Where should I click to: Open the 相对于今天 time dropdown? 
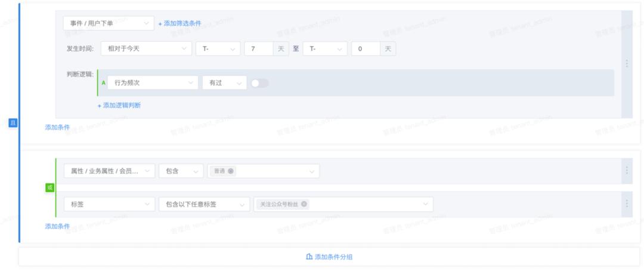point(146,48)
